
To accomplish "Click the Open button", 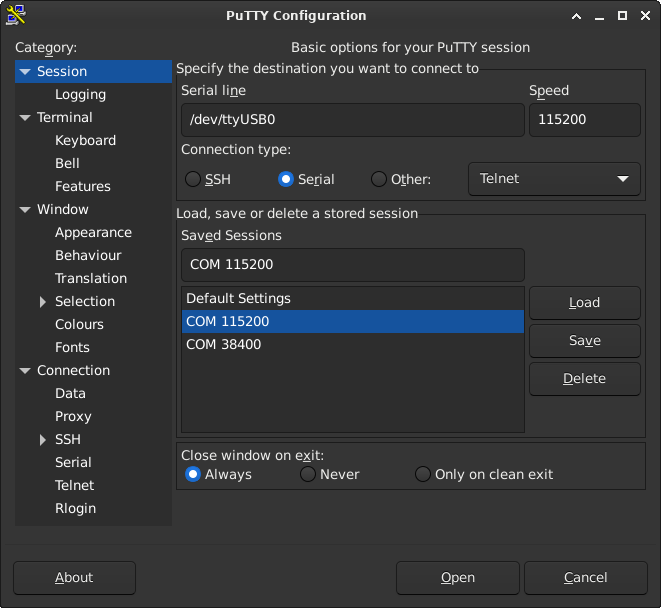I will [458, 578].
